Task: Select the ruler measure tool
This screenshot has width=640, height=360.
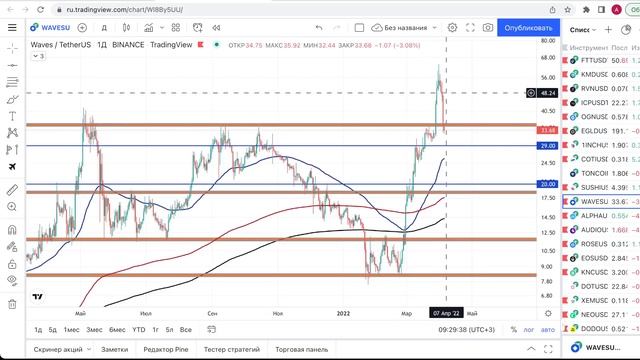Action: pos(12,190)
